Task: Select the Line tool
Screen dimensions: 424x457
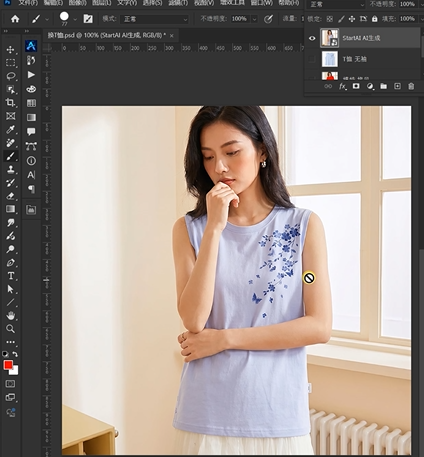Action: pyautogui.click(x=10, y=302)
